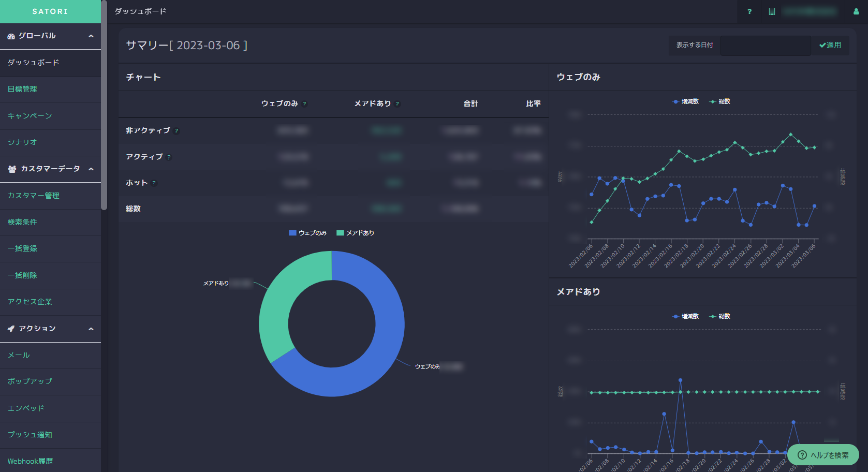Toggle 増減数 series in ウェブのみ line chart

pos(686,101)
